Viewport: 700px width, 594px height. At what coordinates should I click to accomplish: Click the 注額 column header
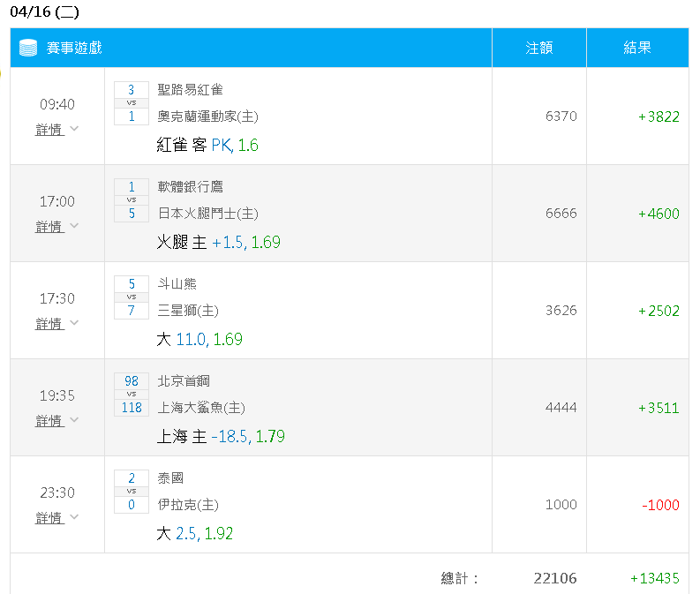(539, 48)
